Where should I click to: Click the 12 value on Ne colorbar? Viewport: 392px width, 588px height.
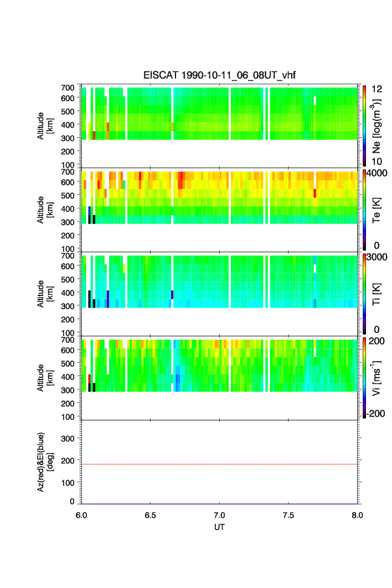point(376,89)
